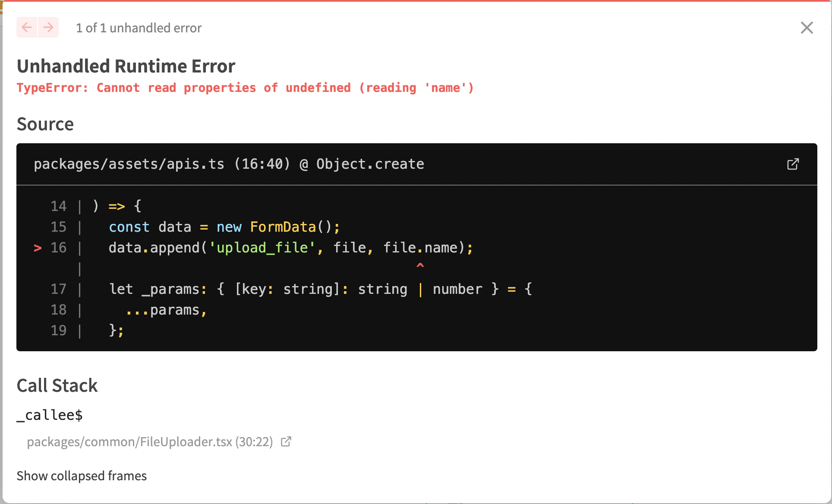Go to the next error arrow
The width and height of the screenshot is (832, 504).
[48, 28]
